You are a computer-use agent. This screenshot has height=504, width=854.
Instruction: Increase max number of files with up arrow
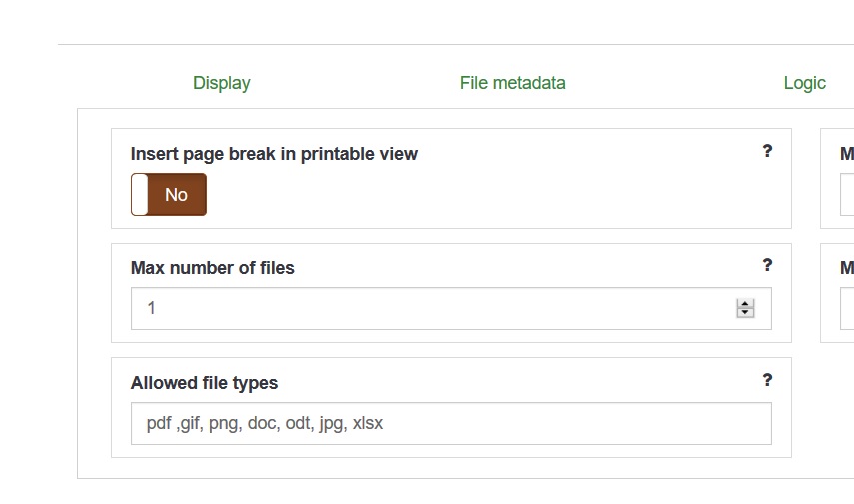coord(745,303)
